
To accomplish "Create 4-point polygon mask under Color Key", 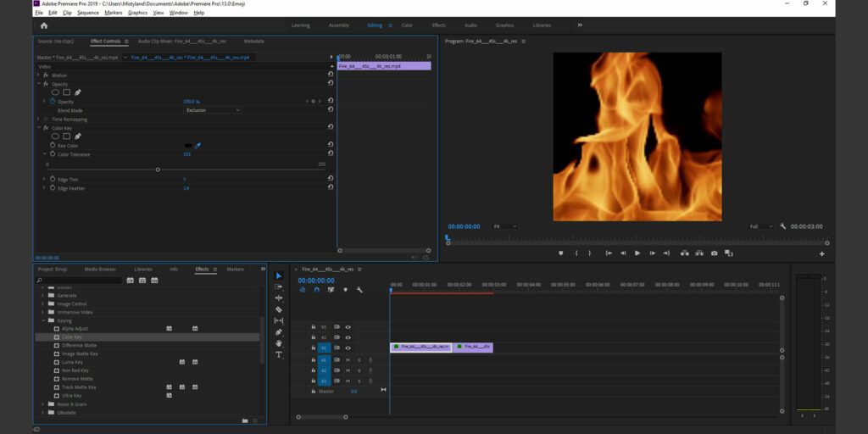I will [x=66, y=136].
